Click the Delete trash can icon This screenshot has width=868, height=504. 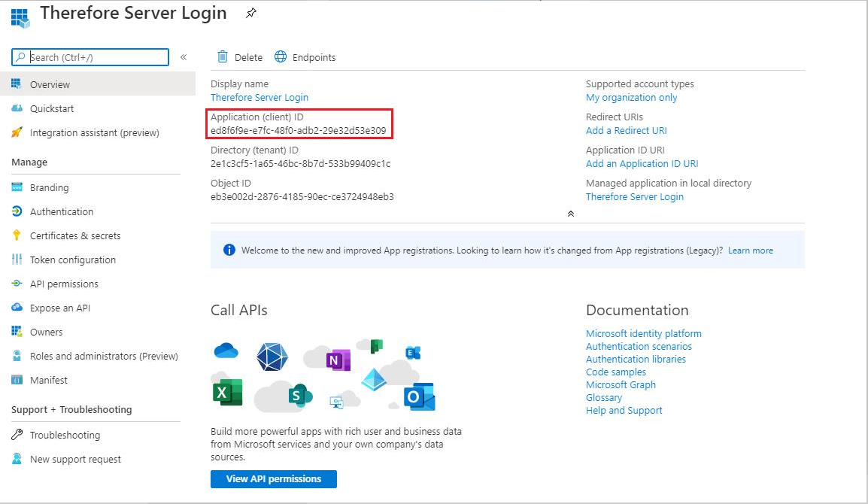223,56
